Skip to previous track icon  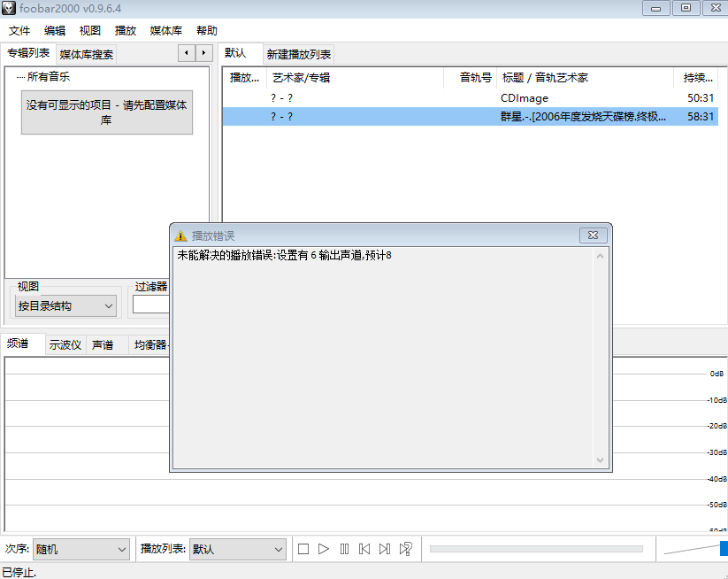(x=364, y=549)
